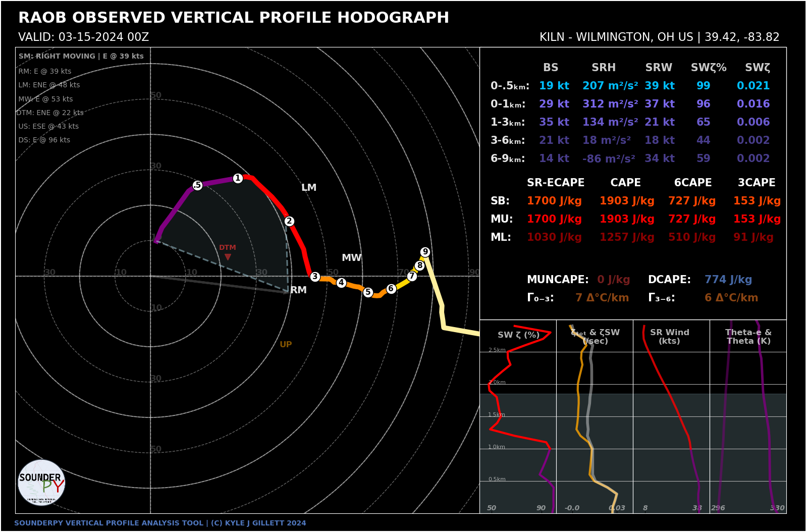Screen dimensions: 806x532
Task: Select the 9 km hodograph marker
Action: click(x=425, y=252)
